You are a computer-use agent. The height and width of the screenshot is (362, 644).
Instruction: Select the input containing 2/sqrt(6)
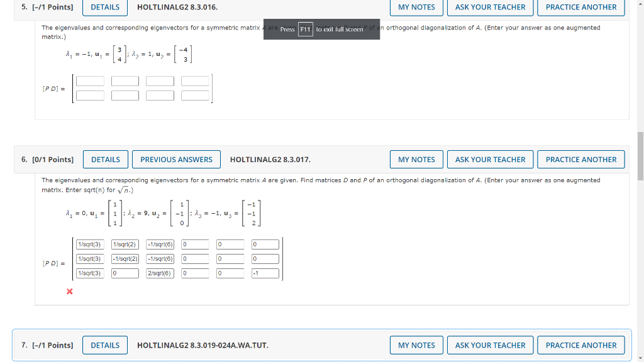coord(160,273)
